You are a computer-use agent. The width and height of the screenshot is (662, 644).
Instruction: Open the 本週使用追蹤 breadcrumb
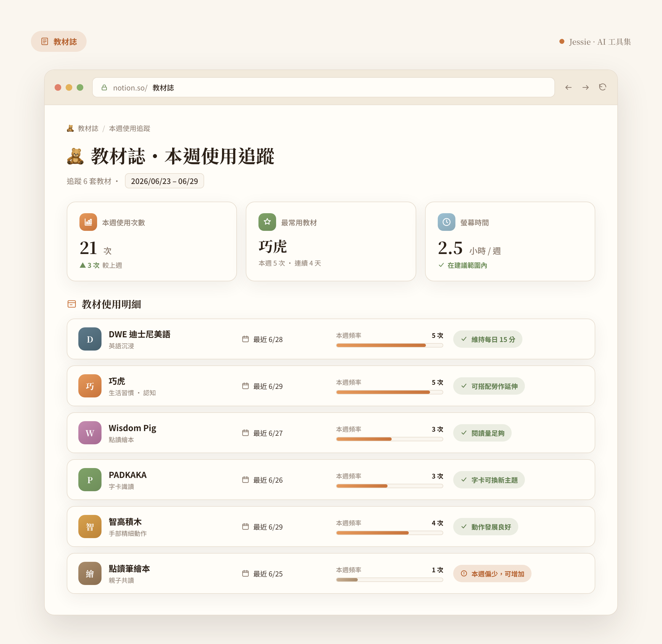tap(130, 129)
